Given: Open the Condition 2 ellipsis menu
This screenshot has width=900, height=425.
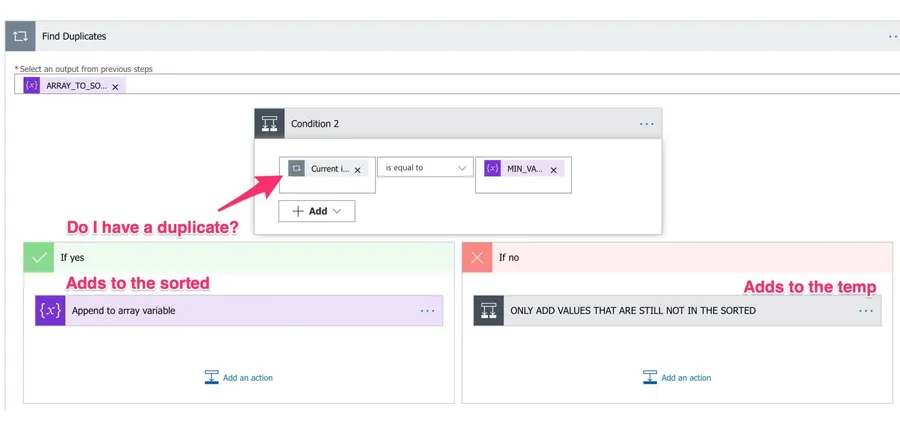Looking at the screenshot, I should [x=646, y=124].
